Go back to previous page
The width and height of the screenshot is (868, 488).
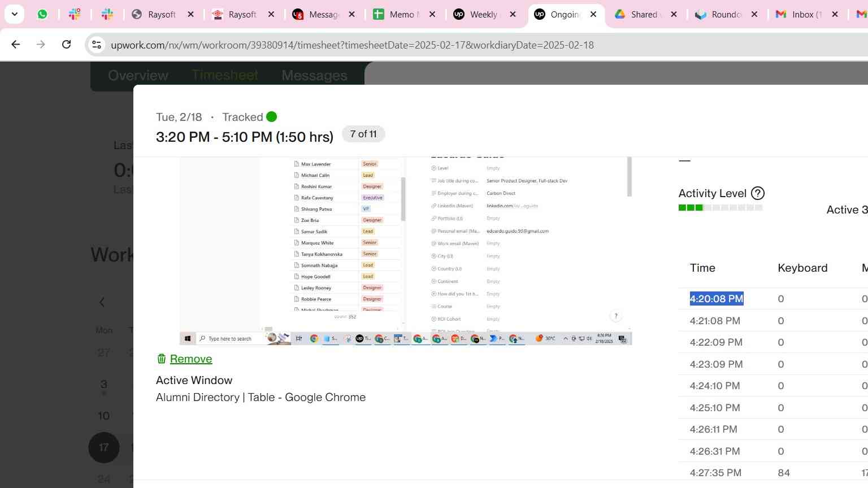15,45
